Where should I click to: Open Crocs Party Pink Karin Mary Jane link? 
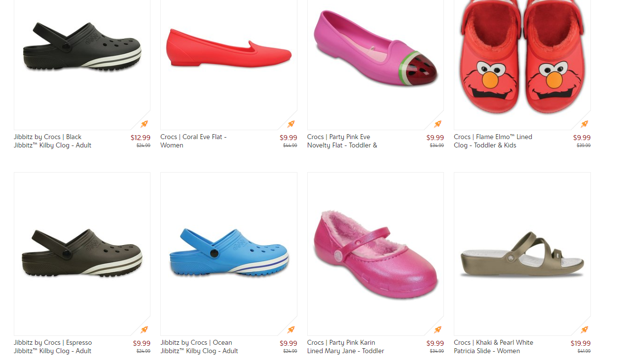pyautogui.click(x=345, y=347)
